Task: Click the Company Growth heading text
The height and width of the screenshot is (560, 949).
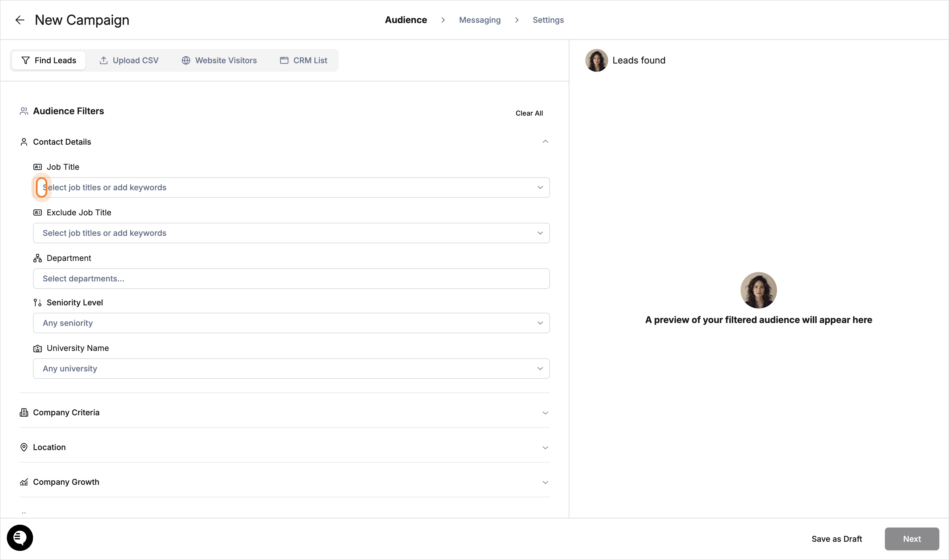Action: tap(66, 482)
